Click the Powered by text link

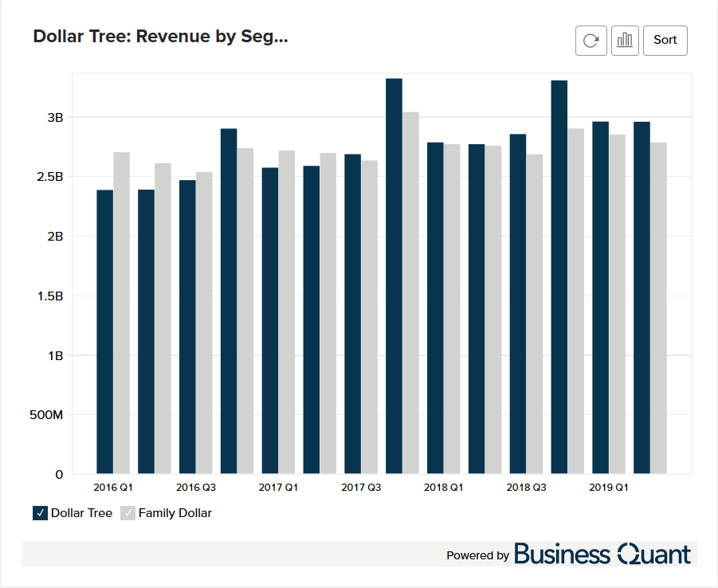(477, 555)
